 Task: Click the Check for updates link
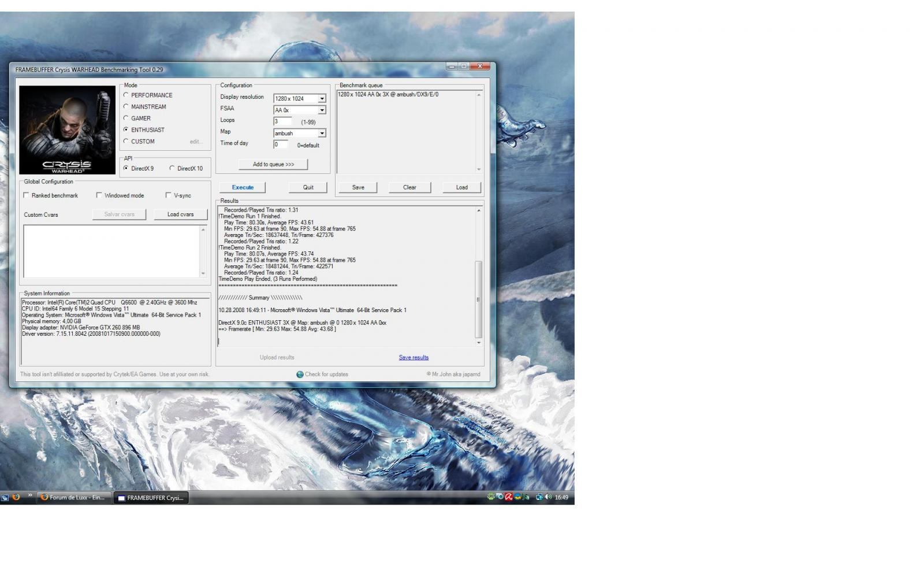[326, 375]
